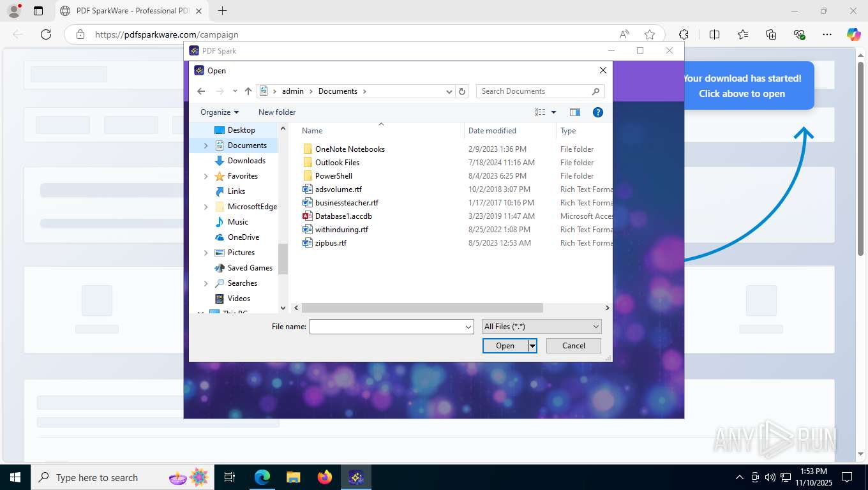Screen dimensions: 868x490
Task: Select the OneNote Notebooks folder
Action: 350,149
